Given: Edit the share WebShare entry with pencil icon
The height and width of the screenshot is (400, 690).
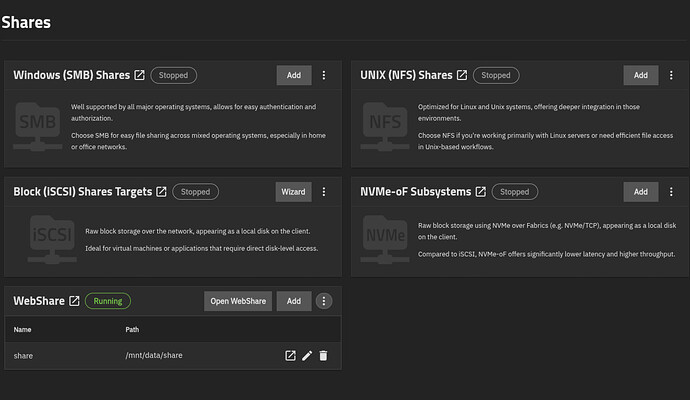Looking at the screenshot, I should click(307, 355).
